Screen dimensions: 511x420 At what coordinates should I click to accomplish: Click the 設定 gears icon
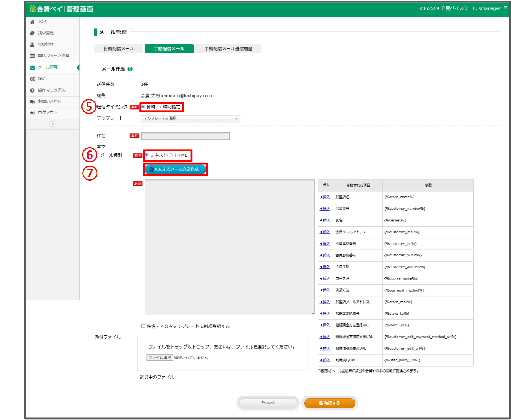point(32,79)
